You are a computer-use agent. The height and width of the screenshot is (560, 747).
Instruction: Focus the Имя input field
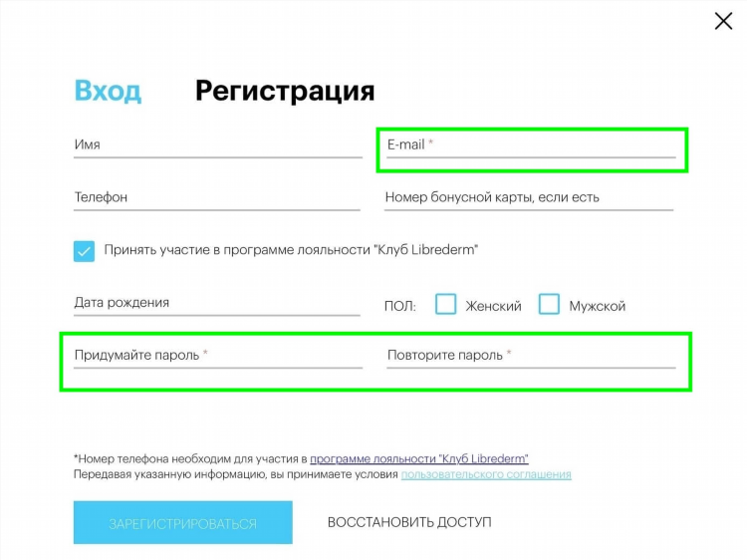(218, 144)
